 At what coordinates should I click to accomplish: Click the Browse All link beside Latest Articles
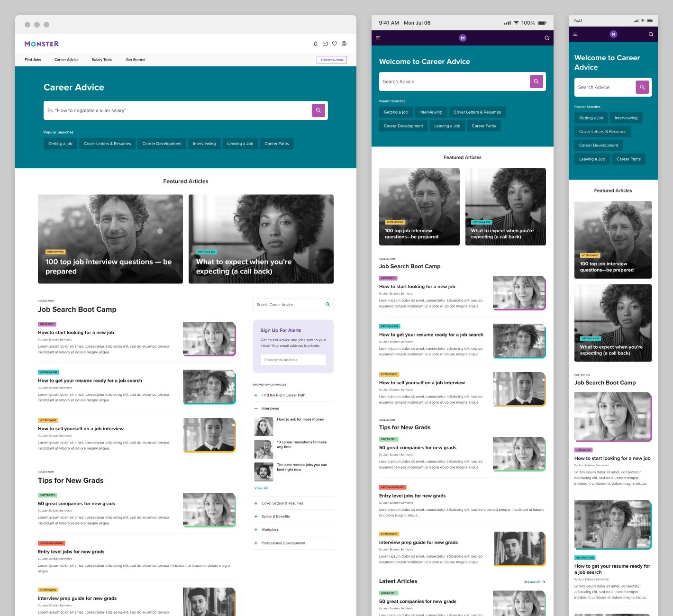pos(534,582)
